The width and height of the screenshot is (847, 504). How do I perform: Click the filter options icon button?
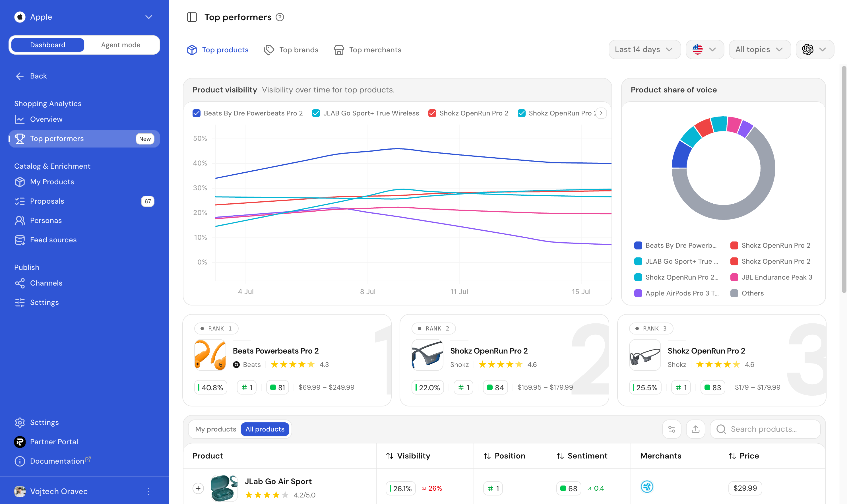coord(672,429)
